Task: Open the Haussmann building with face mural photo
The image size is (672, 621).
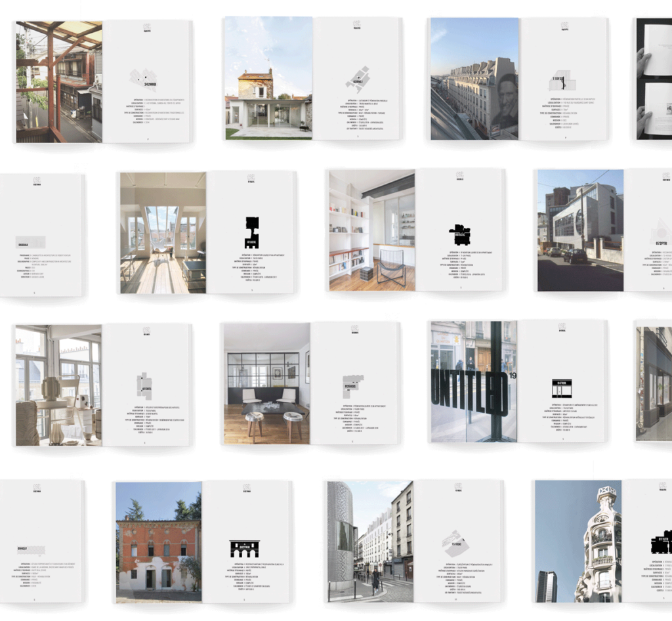Action: pos(475,79)
